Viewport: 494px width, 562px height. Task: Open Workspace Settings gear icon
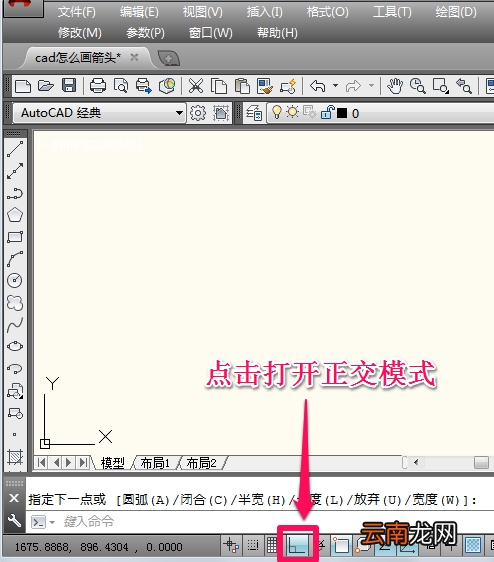198,113
